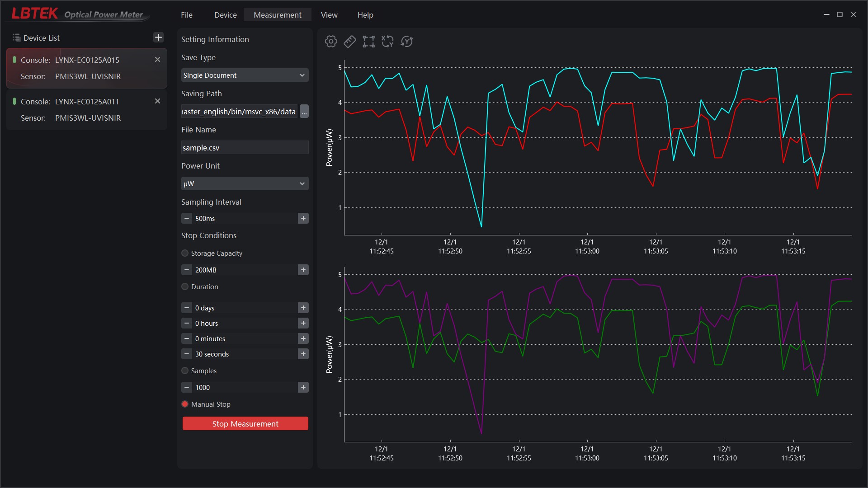Click the X-Y axes reset icon
Screen dimensions: 868x488
(x=388, y=42)
